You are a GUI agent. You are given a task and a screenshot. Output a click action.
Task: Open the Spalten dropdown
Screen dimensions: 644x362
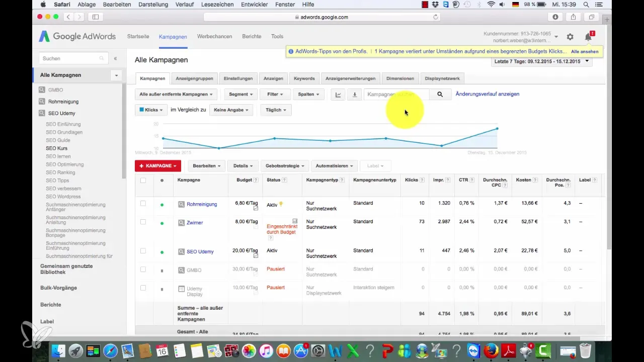point(309,95)
